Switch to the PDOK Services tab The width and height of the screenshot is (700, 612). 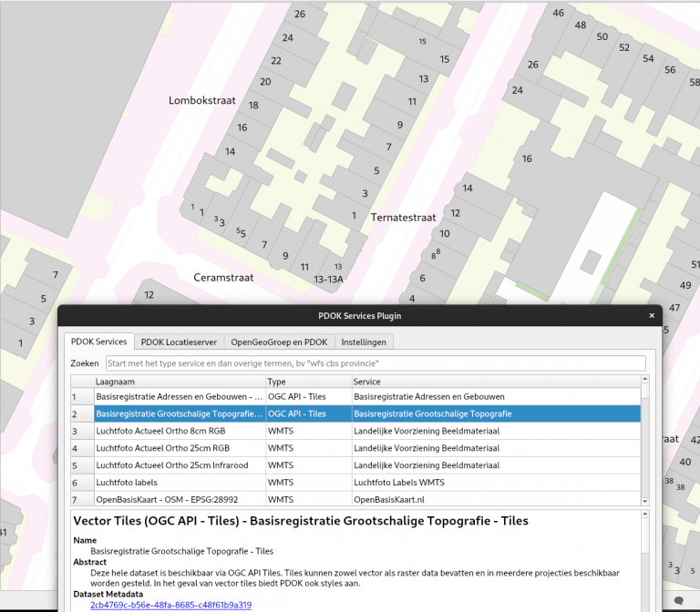pyautogui.click(x=99, y=342)
